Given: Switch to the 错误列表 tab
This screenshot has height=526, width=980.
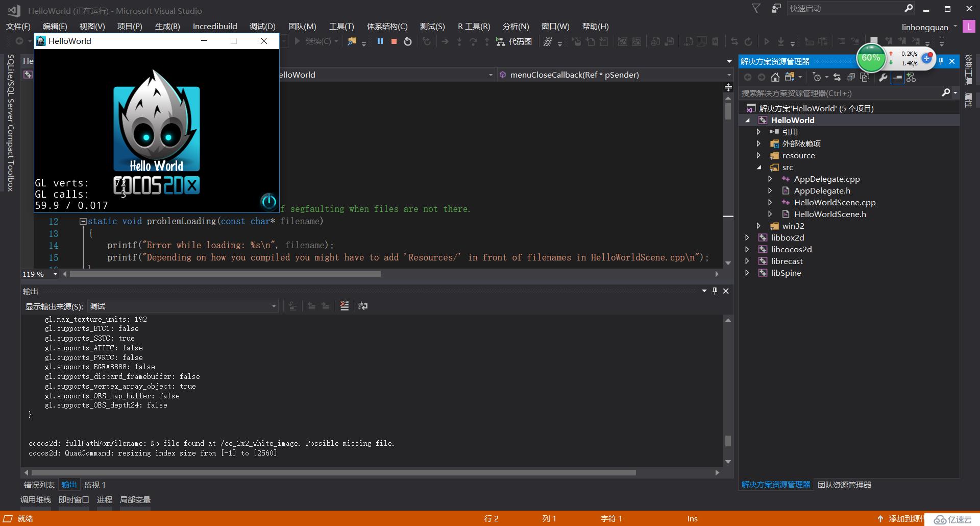Looking at the screenshot, I should [x=39, y=485].
